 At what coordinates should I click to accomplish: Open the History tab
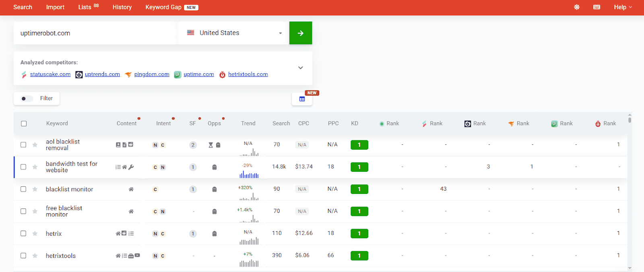122,7
